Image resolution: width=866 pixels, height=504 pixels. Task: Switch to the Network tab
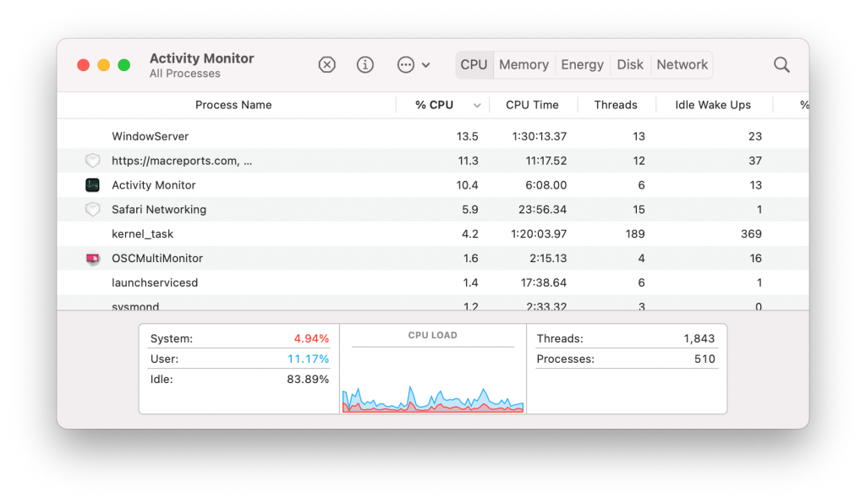coord(682,64)
